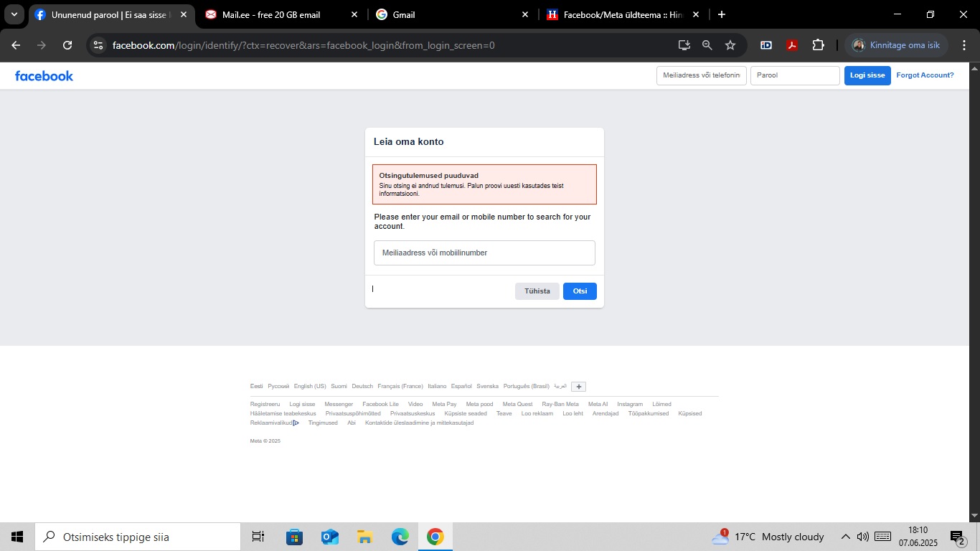This screenshot has width=980, height=551.
Task: Open the Chrome tab search dropdown
Action: (x=14, y=14)
